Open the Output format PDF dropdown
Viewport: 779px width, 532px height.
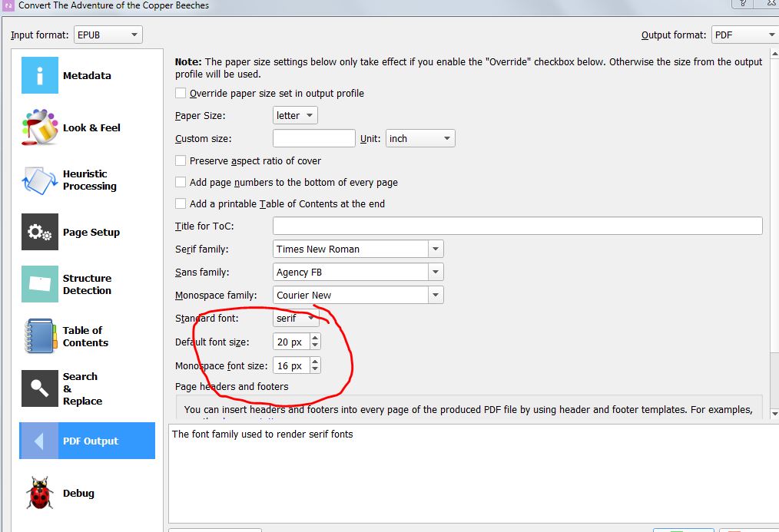(744, 35)
